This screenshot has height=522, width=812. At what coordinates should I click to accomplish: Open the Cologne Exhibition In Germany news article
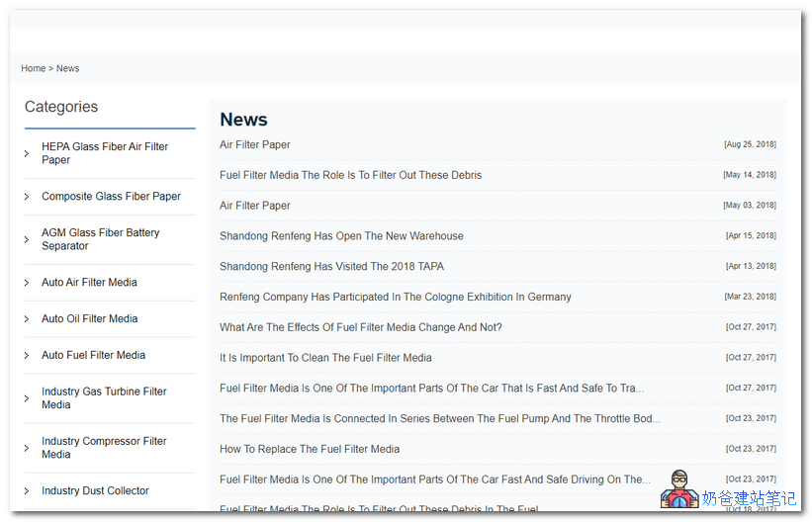click(395, 297)
